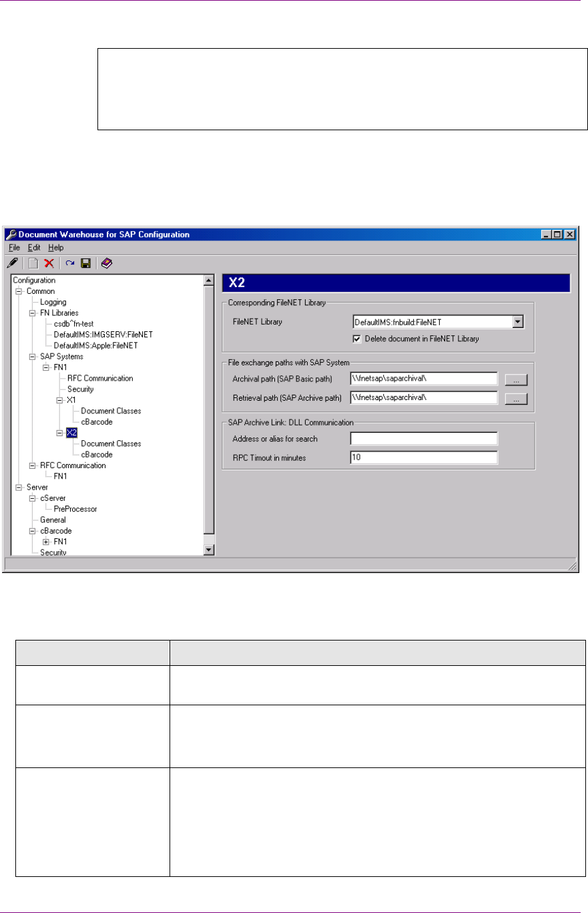Viewport: 588px width, 913px height.
Task: Click the Address or alias for search field
Action: coord(423,439)
